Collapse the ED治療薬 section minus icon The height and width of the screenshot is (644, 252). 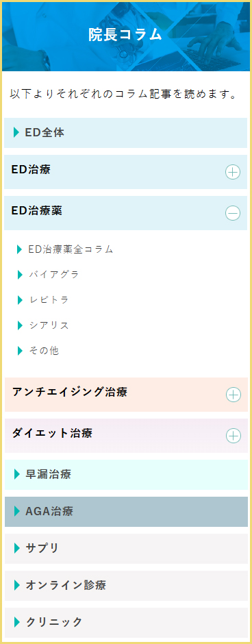click(233, 213)
